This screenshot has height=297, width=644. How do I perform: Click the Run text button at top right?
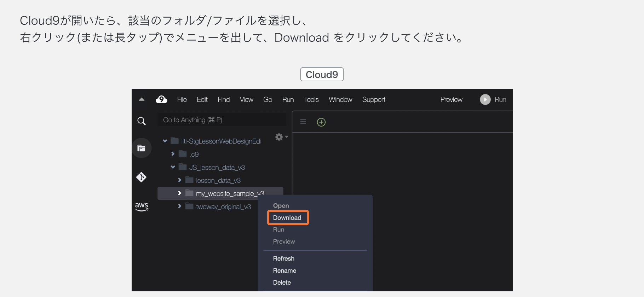500,100
